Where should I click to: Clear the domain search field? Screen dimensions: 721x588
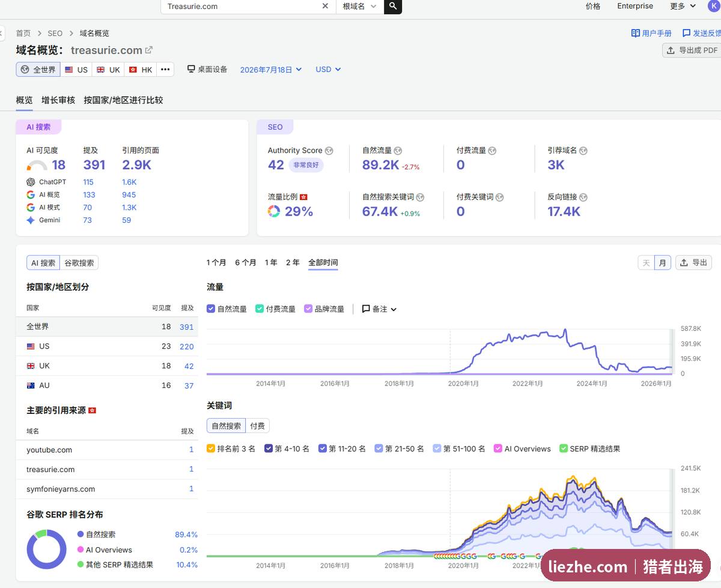point(325,6)
